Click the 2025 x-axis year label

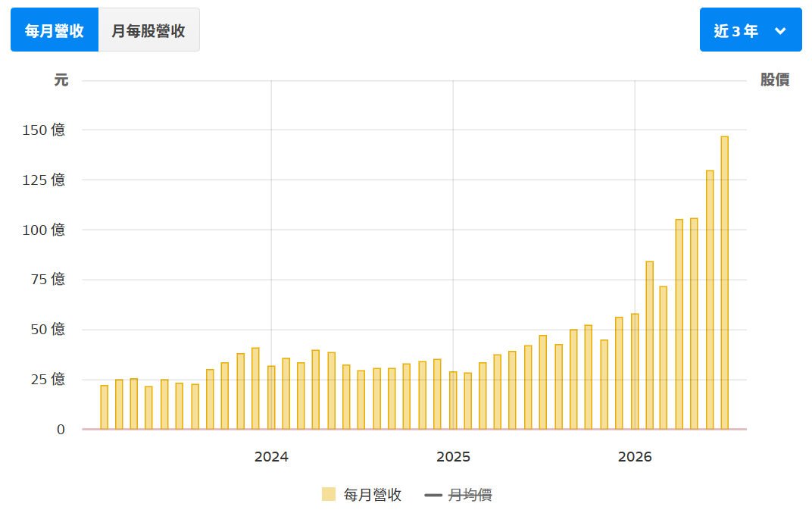[453, 457]
